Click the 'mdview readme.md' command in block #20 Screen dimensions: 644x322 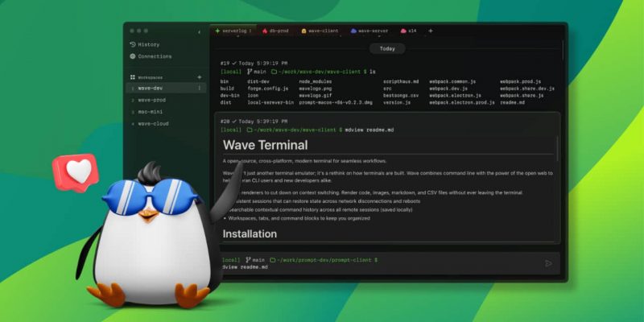coord(369,130)
